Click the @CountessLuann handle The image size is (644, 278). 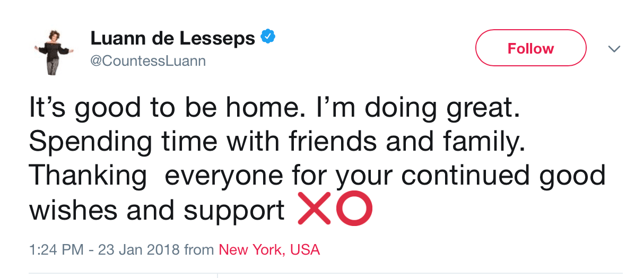tap(148, 62)
